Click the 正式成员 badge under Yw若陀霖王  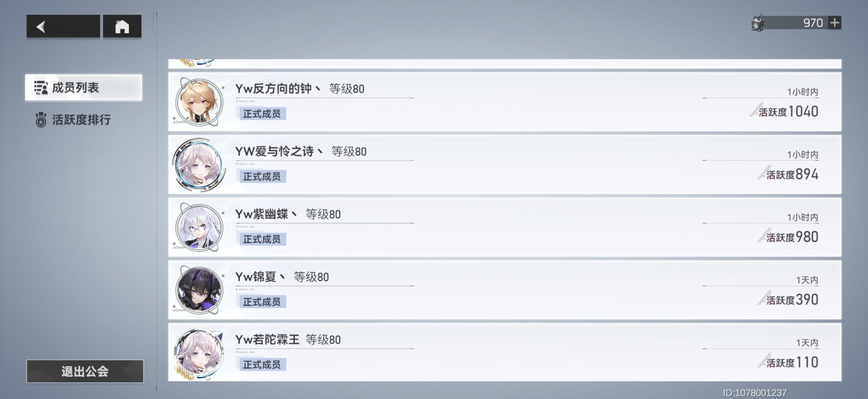262,365
